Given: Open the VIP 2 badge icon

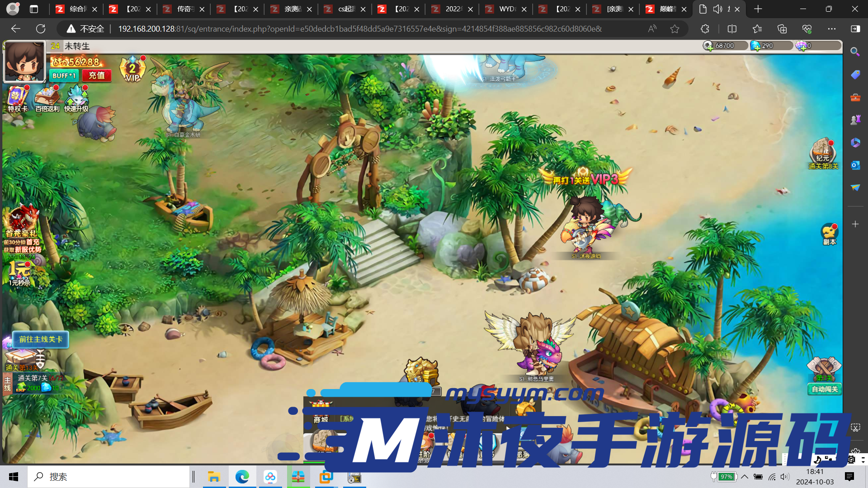Looking at the screenshot, I should tap(132, 70).
